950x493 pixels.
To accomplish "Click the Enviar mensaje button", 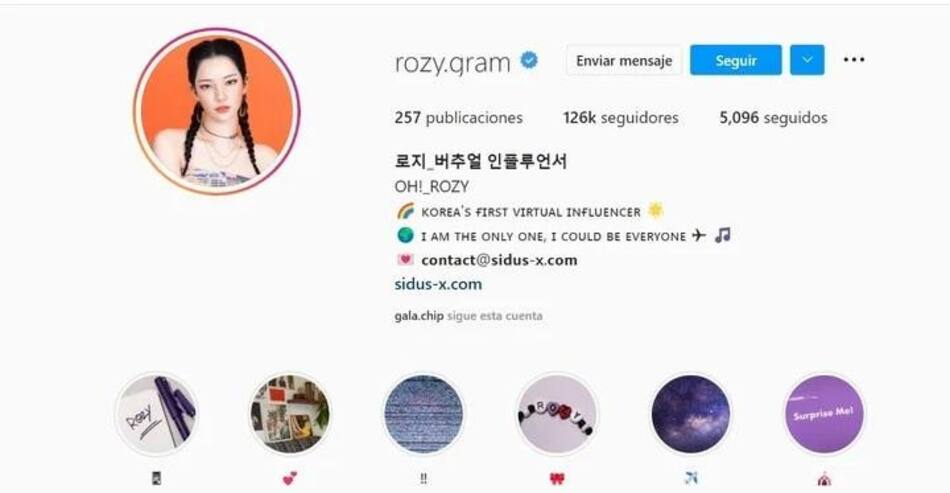I will tap(624, 61).
